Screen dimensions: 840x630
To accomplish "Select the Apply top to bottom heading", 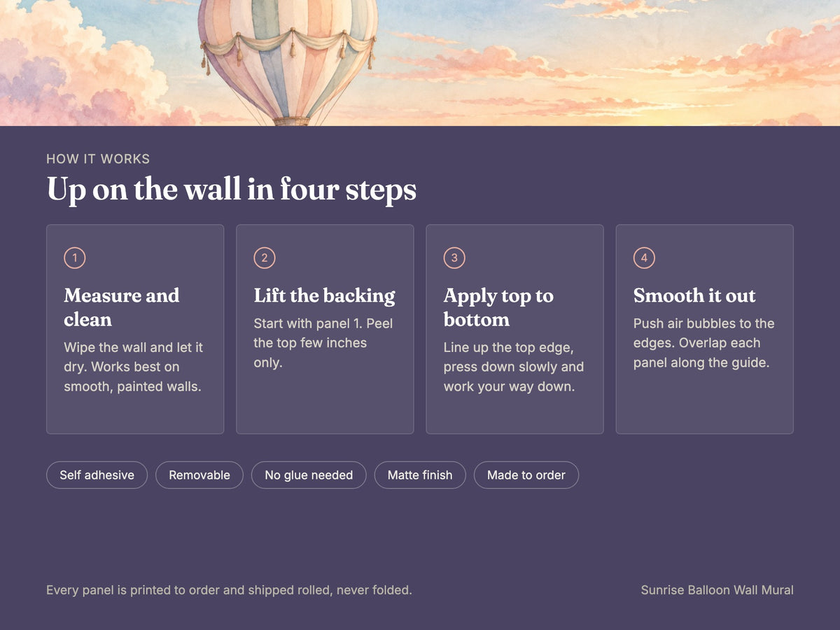I will tap(498, 307).
